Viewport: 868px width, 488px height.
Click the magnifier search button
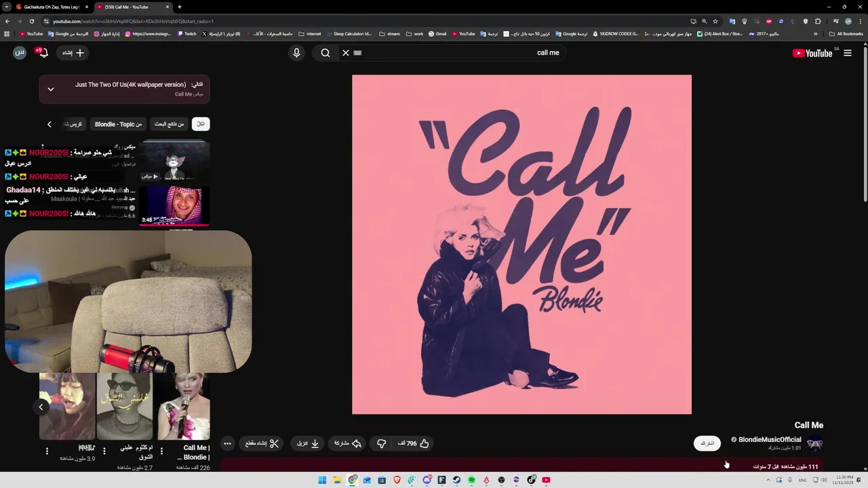(x=325, y=53)
